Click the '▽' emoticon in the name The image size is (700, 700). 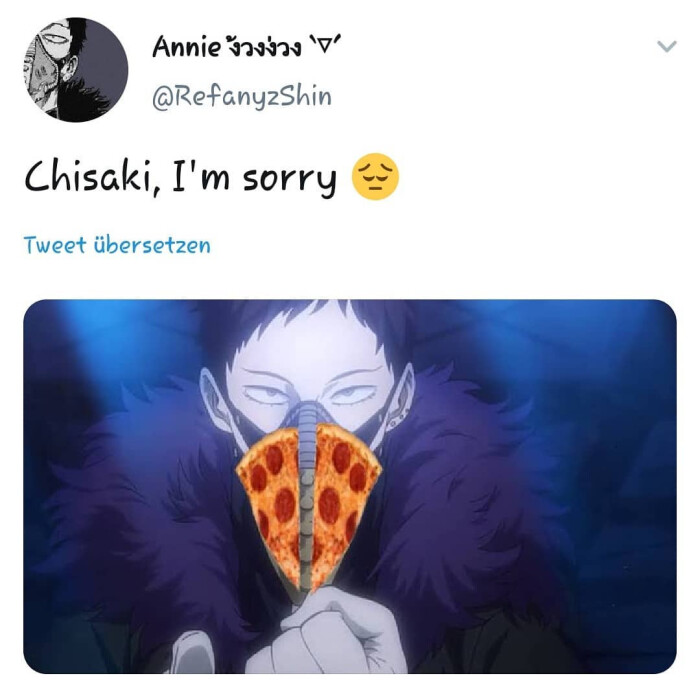[326, 45]
